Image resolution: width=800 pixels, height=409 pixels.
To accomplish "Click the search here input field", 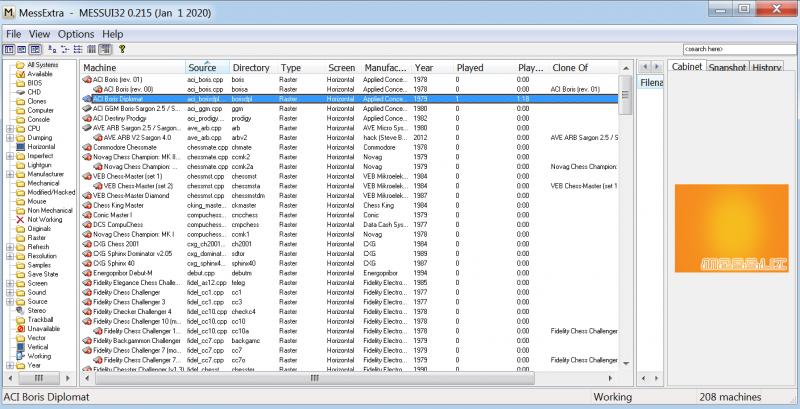I will (739, 48).
